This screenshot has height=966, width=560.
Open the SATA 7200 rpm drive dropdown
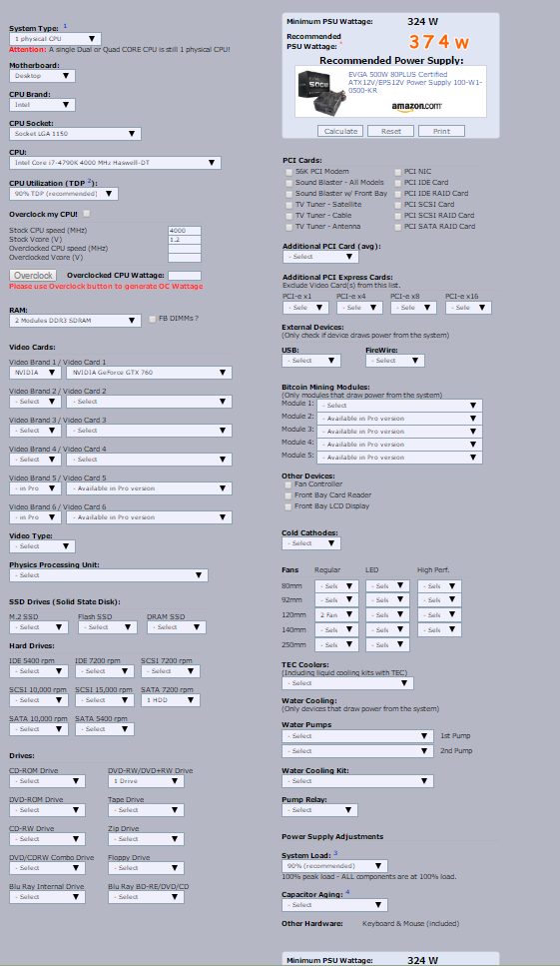pos(171,700)
